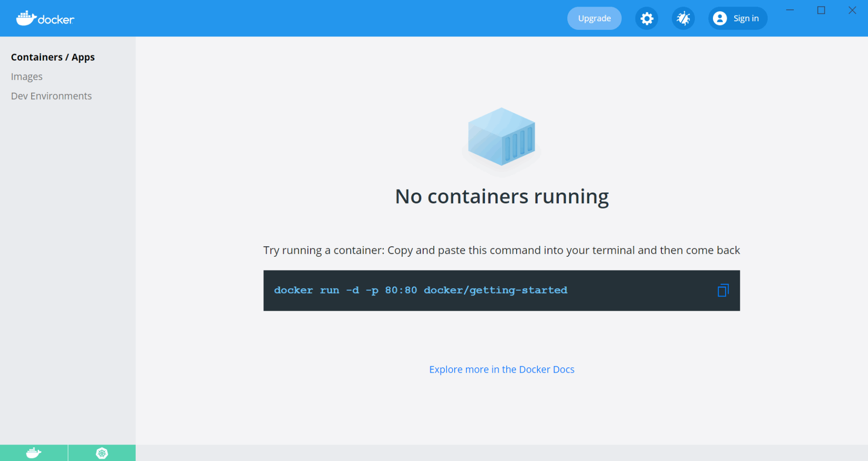Click the Try running a container instruction text
868x461 pixels.
(502, 250)
